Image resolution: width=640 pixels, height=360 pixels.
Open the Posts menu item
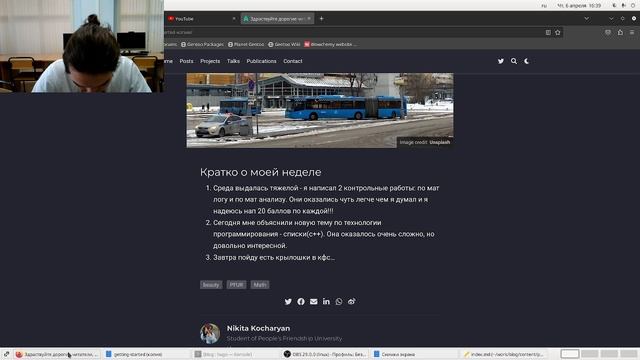point(187,61)
